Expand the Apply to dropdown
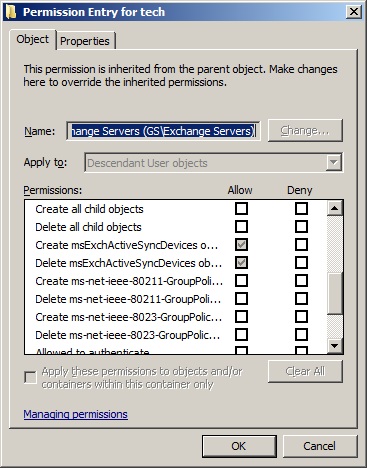The width and height of the screenshot is (367, 468). [x=333, y=163]
